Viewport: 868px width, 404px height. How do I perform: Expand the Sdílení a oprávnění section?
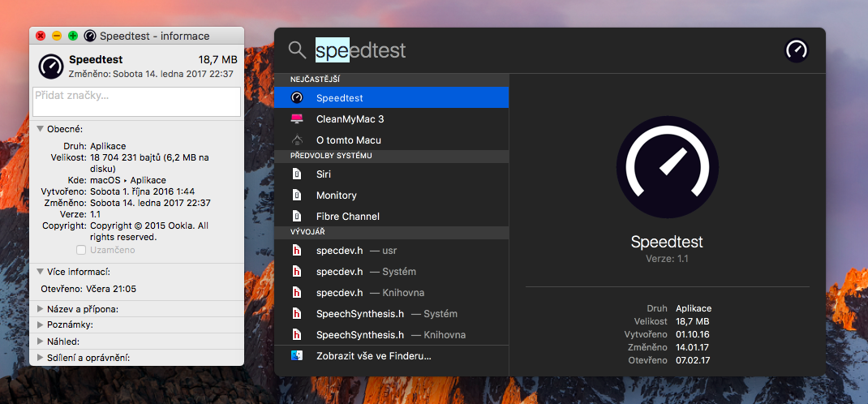pos(41,357)
